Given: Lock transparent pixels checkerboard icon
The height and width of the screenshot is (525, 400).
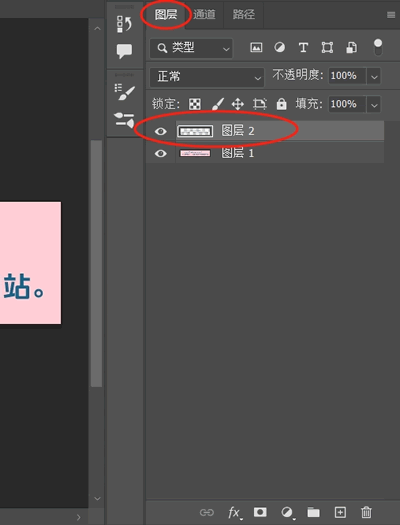Looking at the screenshot, I should (195, 104).
